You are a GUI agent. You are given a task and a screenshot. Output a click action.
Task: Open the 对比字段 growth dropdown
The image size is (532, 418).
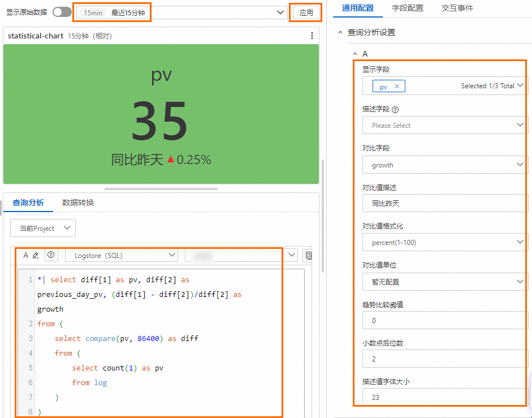[x=445, y=165]
